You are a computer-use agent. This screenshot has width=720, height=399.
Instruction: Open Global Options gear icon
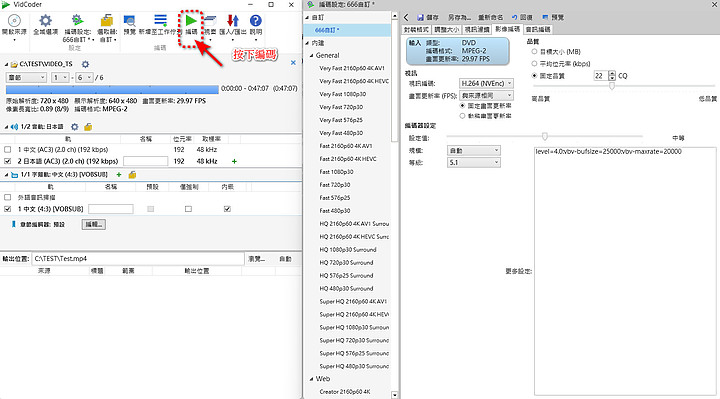[x=45, y=21]
